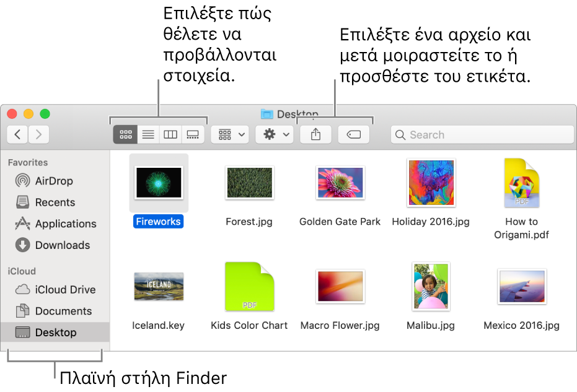The image size is (577, 392).
Task: Focus the Search field
Action: pyautogui.click(x=482, y=134)
